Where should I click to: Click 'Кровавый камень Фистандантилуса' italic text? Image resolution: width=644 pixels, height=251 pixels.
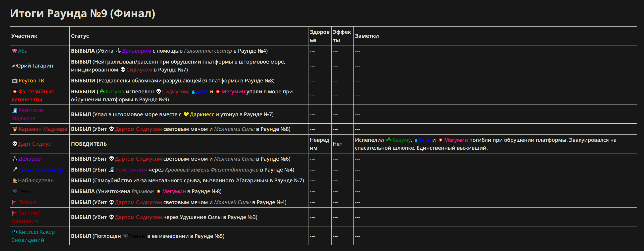pos(212,170)
